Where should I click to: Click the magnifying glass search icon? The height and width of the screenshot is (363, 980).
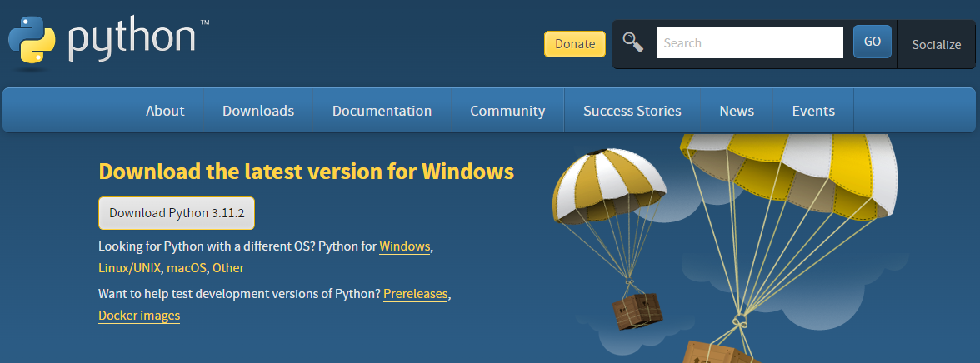tap(633, 42)
